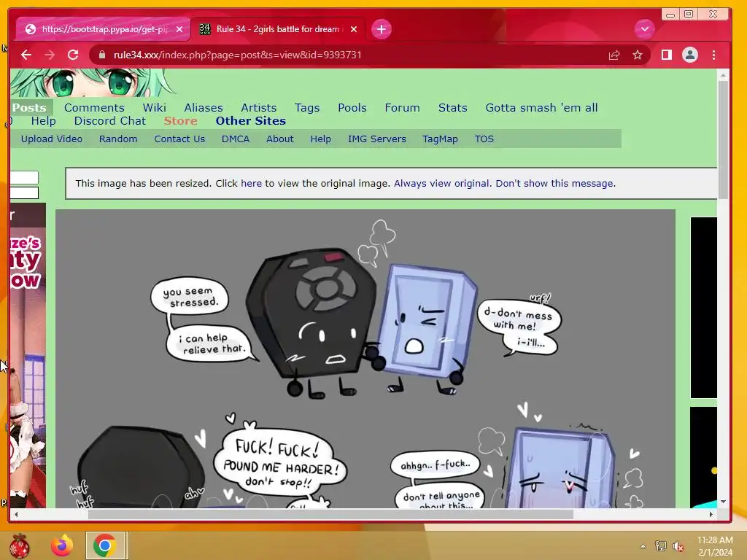Open the TOS page
Viewport: 747px width, 560px height.
pos(484,139)
